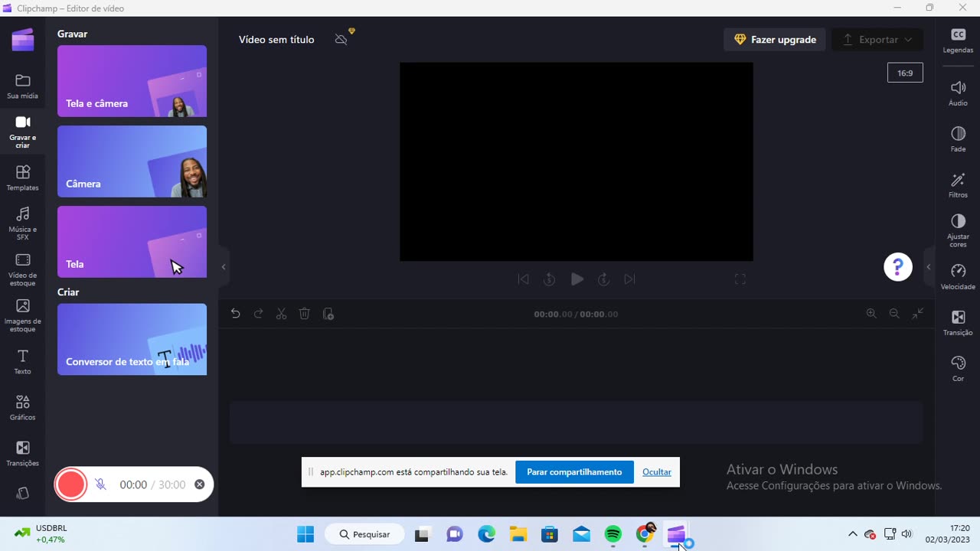The image size is (980, 551).
Task: Open the Ajustar cores panel
Action: (958, 231)
